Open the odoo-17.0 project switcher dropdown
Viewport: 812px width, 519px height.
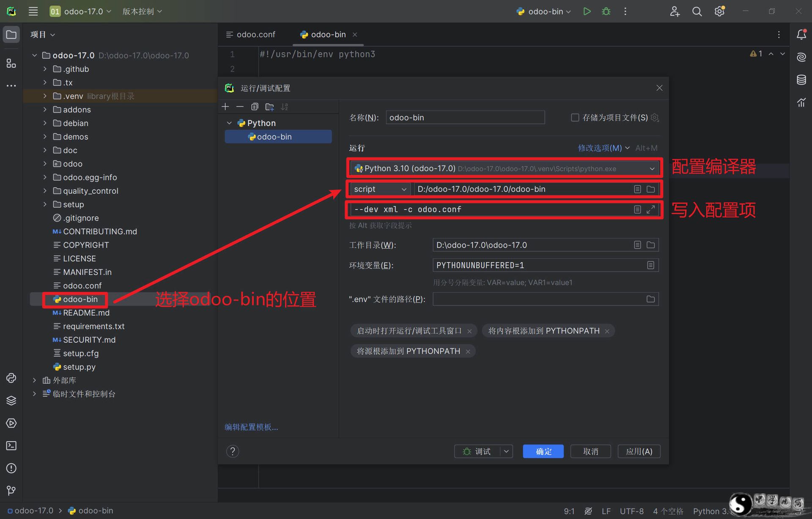click(x=80, y=11)
